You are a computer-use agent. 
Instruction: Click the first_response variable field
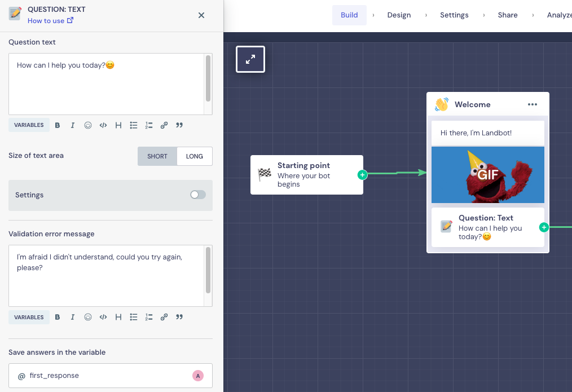[x=111, y=376]
